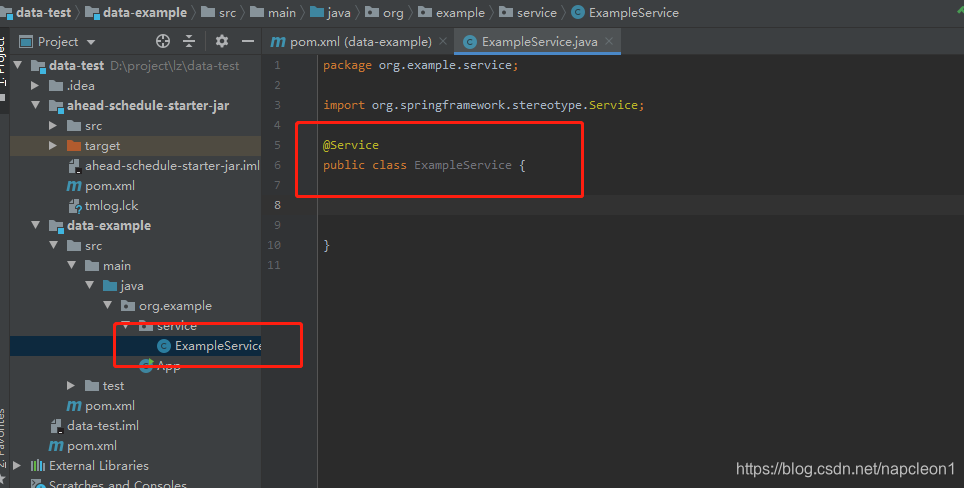
Task: Hide the Project panel with minus icon
Action: click(x=248, y=41)
